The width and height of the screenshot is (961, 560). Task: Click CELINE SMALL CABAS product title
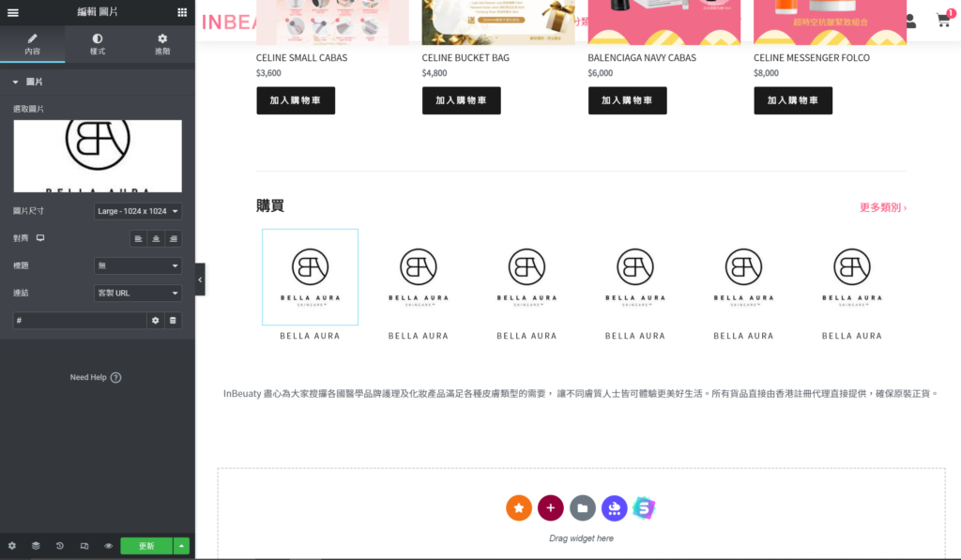tap(301, 57)
